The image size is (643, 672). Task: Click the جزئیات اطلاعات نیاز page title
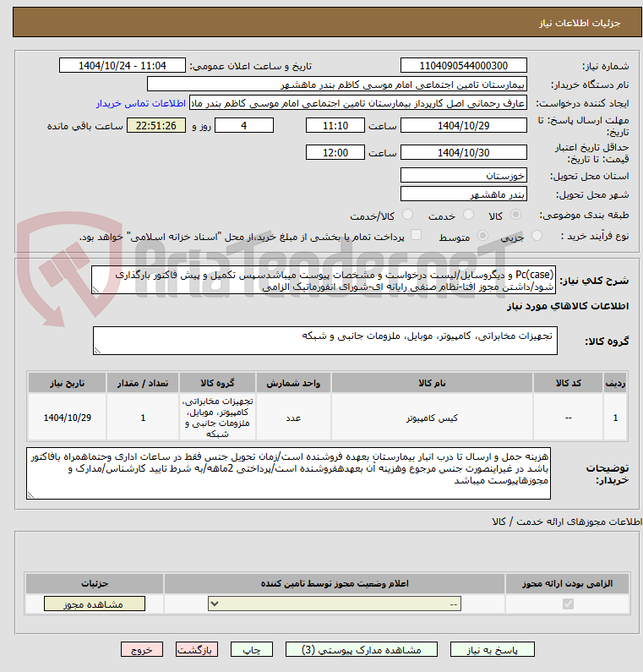tap(579, 23)
